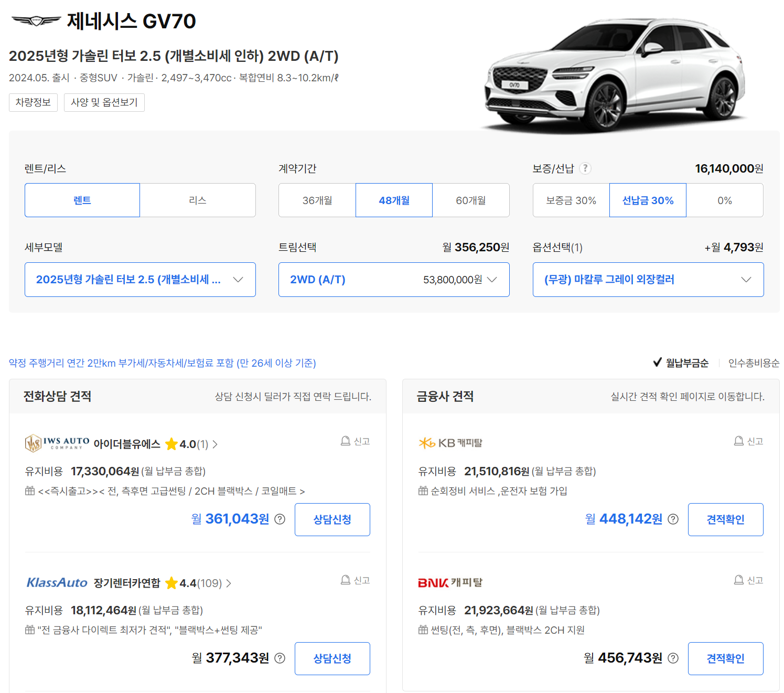
Task: Click the BNK캐피탈 logo
Action: point(450,583)
